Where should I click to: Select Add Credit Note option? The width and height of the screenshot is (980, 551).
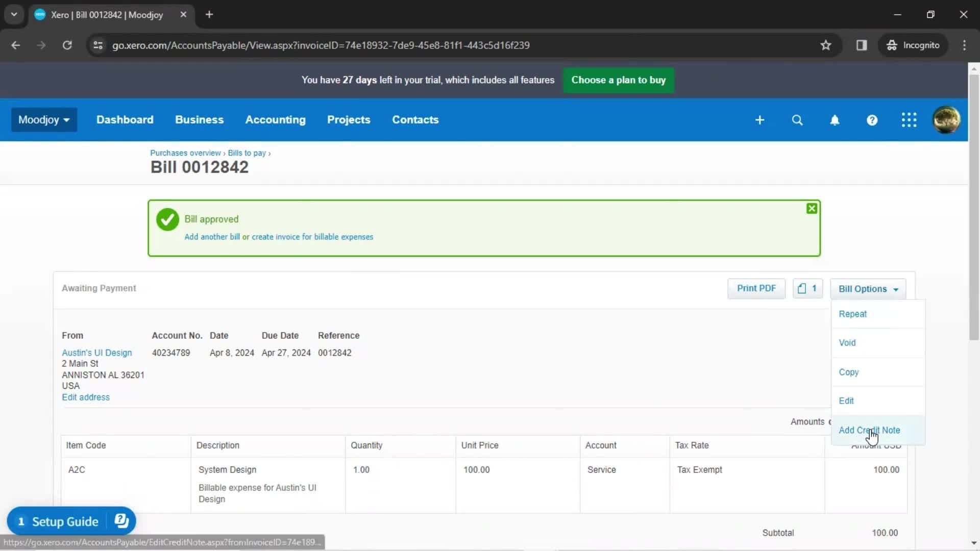878,430
